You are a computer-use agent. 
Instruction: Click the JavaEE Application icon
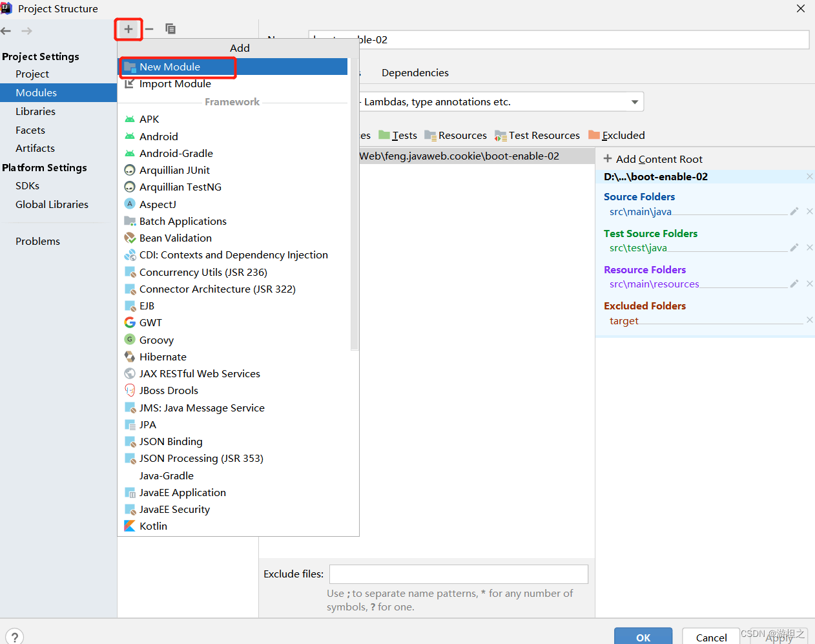(x=130, y=492)
